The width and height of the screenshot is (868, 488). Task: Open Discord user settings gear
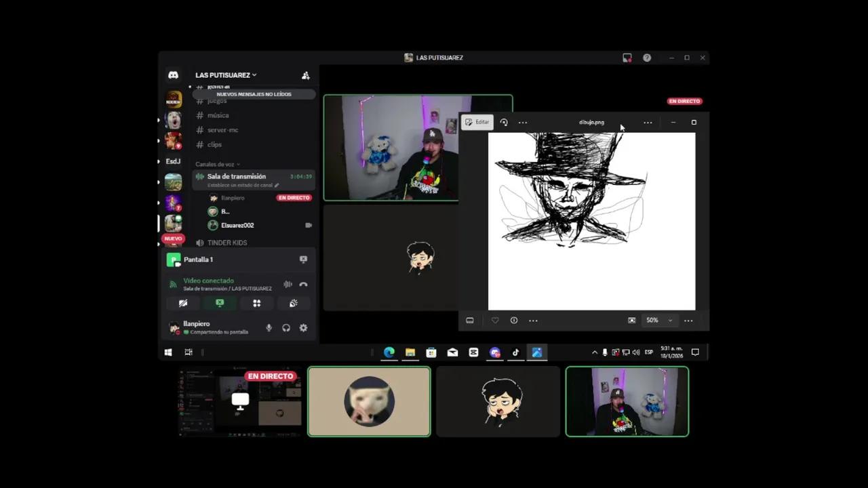tap(303, 327)
